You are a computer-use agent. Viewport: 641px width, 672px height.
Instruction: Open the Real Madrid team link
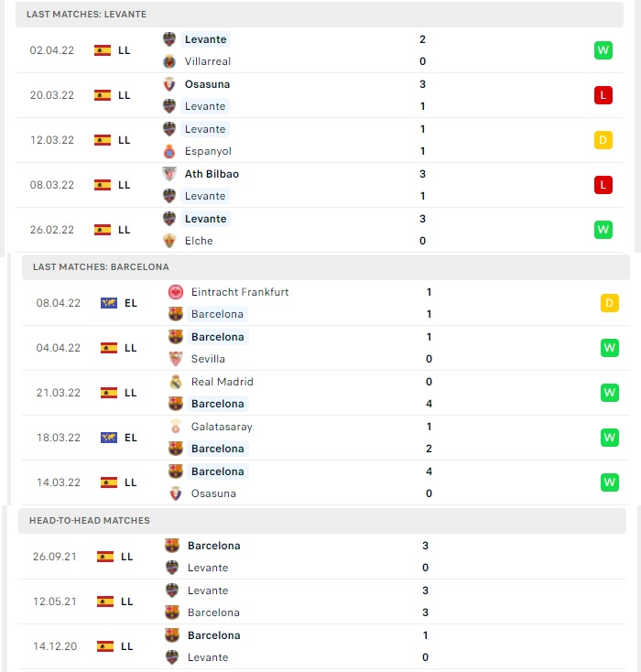tap(223, 382)
